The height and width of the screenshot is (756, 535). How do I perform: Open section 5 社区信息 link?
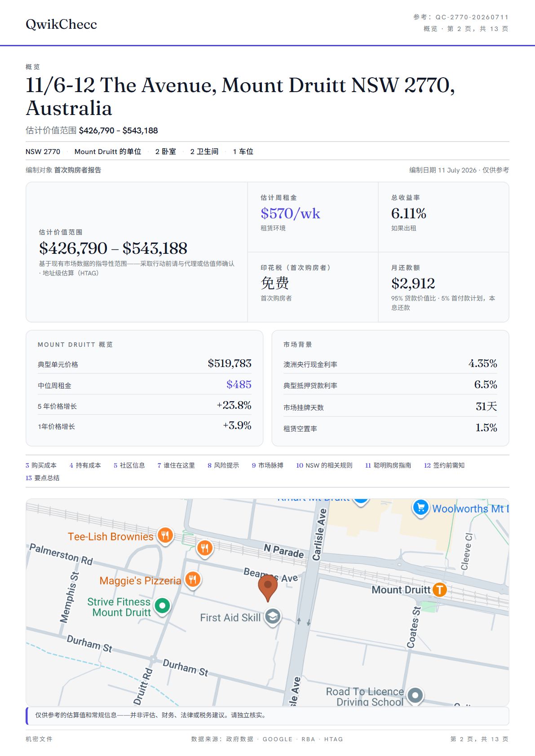coord(129,465)
